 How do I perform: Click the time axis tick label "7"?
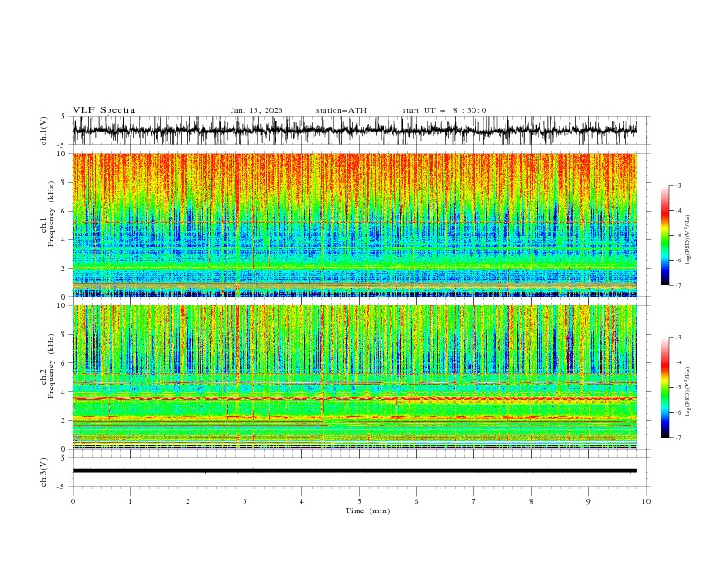coord(474,501)
